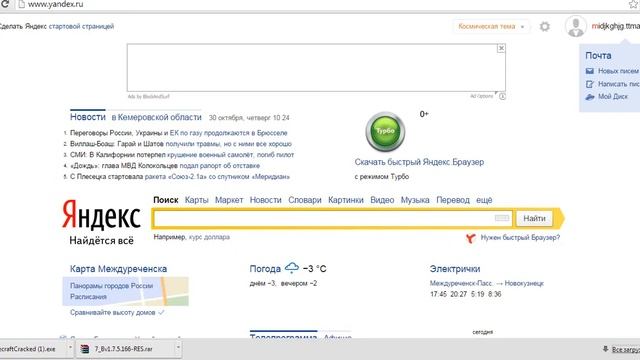Image resolution: width=640 pixels, height=360 pixels.
Task: Click the Мой Диск link
Action: [x=613, y=97]
